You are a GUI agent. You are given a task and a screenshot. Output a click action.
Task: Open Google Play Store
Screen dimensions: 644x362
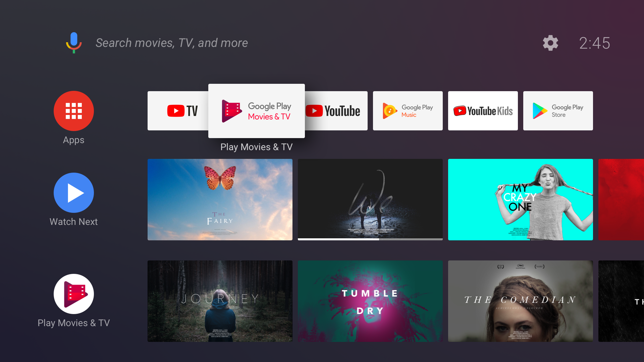coord(558,111)
